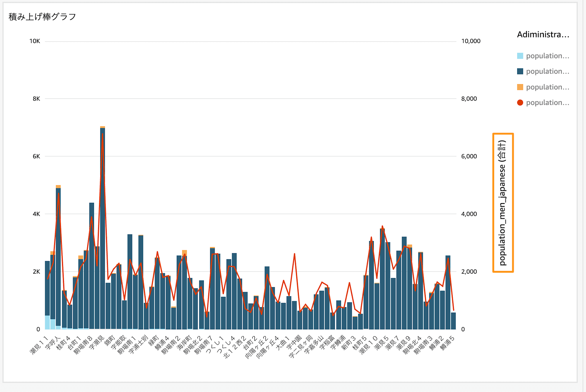Click the population_men_japanese (合計) axis title
The height and width of the screenshot is (392, 586).
pyautogui.click(x=503, y=203)
